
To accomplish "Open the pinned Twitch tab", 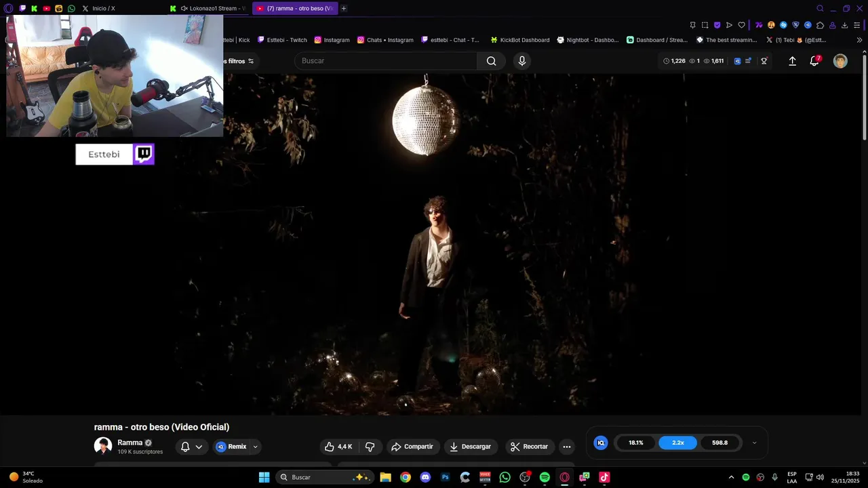I will (22, 8).
